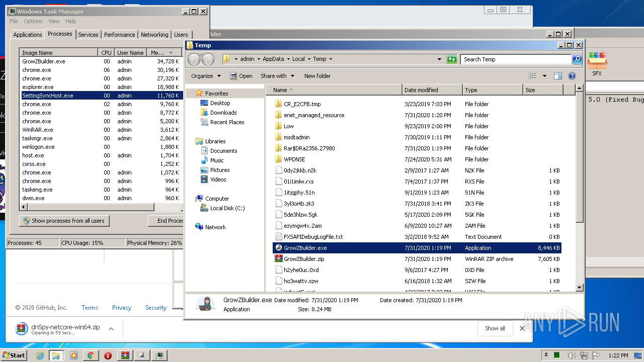Select Desktop under Favorites
This screenshot has height=362, width=644.
[220, 103]
